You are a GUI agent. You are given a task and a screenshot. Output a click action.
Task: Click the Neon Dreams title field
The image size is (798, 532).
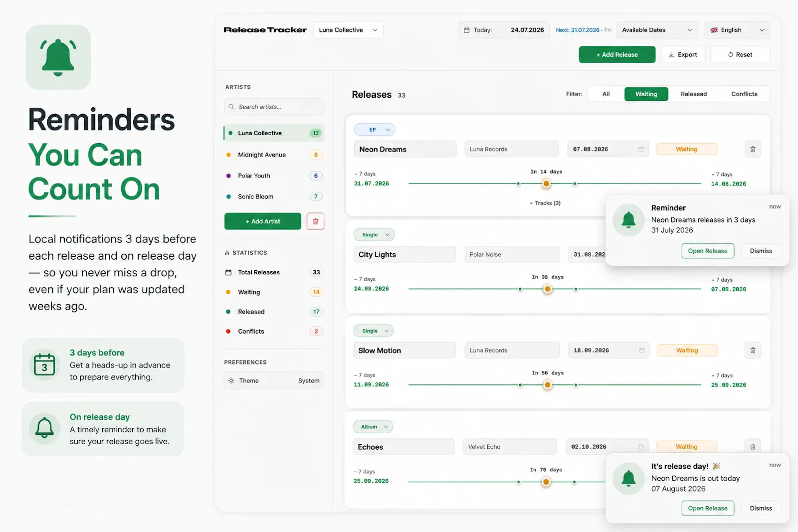tap(405, 149)
